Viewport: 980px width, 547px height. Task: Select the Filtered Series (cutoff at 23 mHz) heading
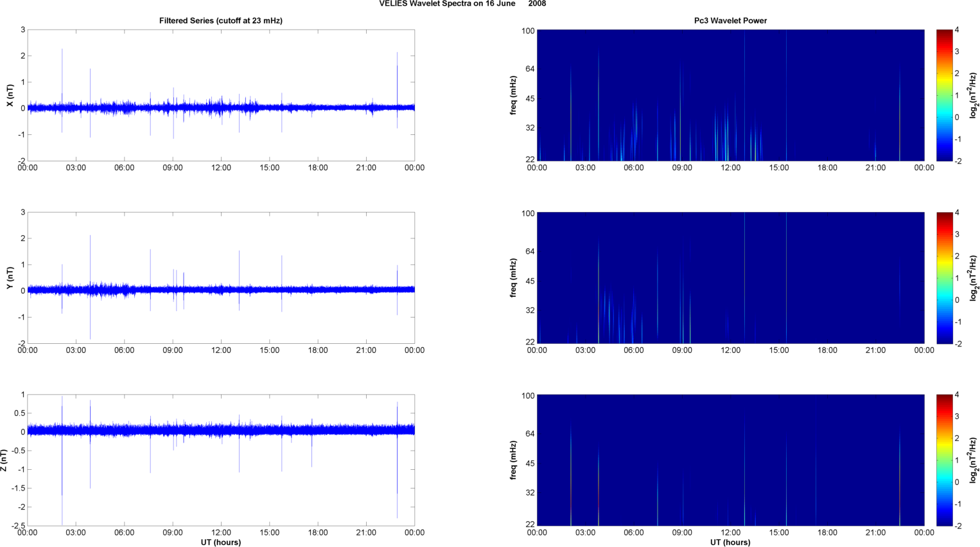coord(221,21)
